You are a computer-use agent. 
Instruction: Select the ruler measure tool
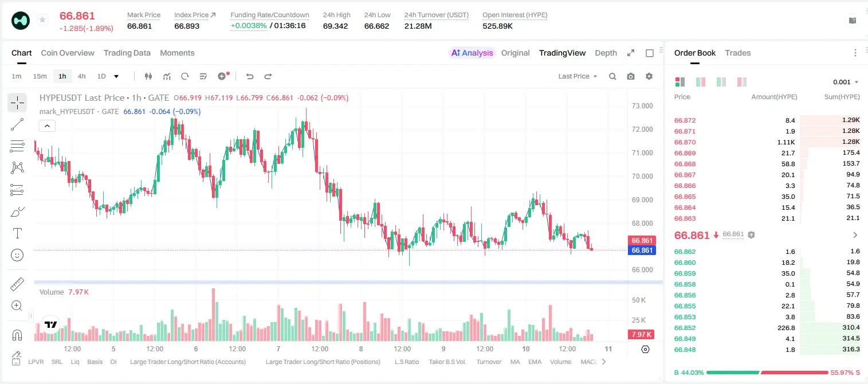(17, 284)
